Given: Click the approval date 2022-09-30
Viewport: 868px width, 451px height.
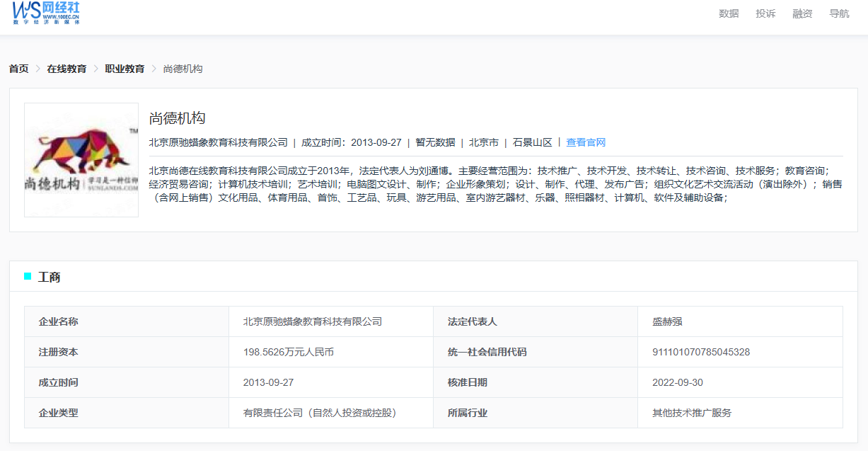Looking at the screenshot, I should click(677, 382).
